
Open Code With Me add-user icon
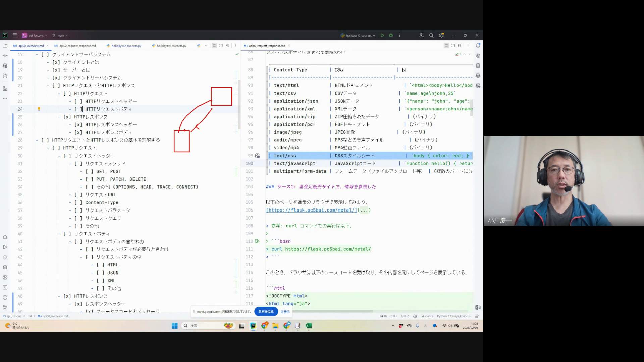[x=421, y=35]
